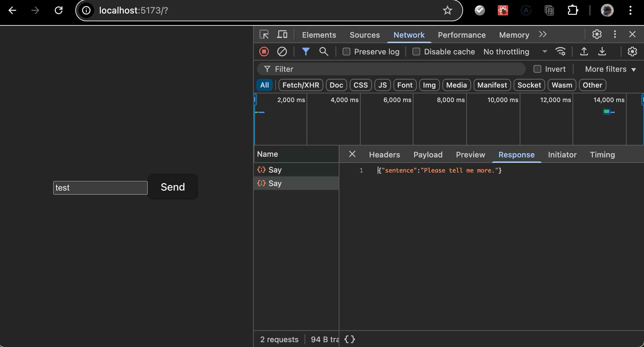Click the text input containing test
Viewport: 644px width, 347px height.
tap(100, 188)
